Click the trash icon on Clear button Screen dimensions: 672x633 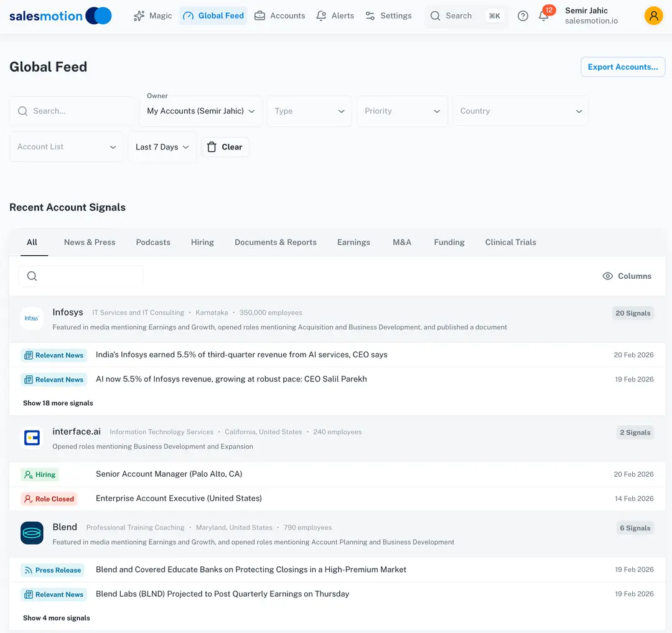(212, 147)
